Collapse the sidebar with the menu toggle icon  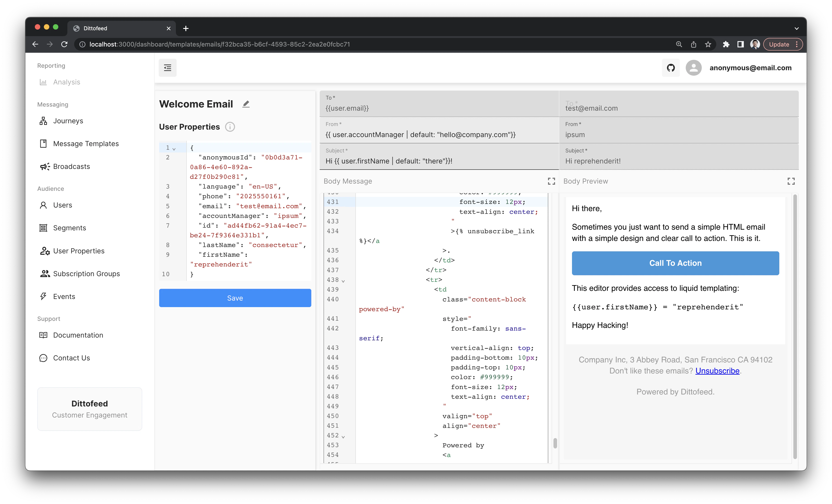pyautogui.click(x=168, y=68)
